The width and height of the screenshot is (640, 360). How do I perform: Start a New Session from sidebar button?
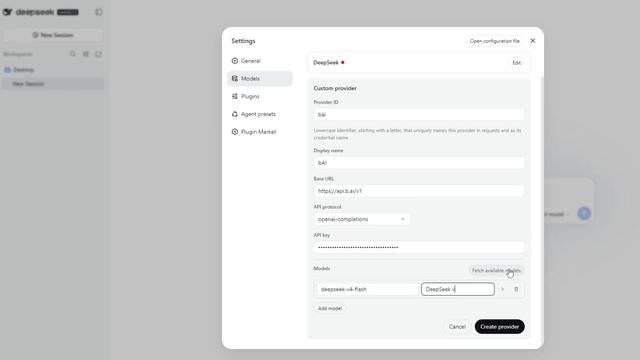click(53, 35)
